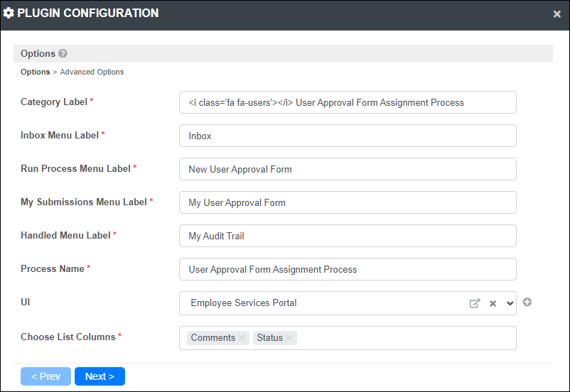
Task: Remove the Status column tag
Action: (x=289, y=338)
